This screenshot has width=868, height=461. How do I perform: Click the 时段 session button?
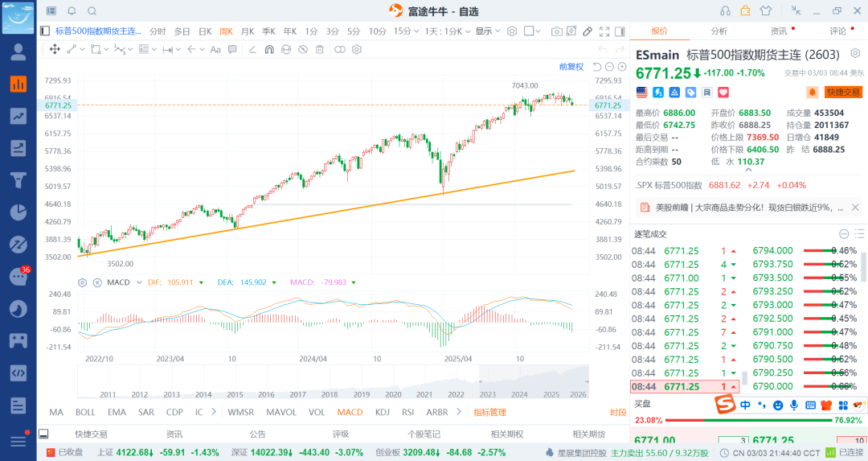click(x=618, y=412)
